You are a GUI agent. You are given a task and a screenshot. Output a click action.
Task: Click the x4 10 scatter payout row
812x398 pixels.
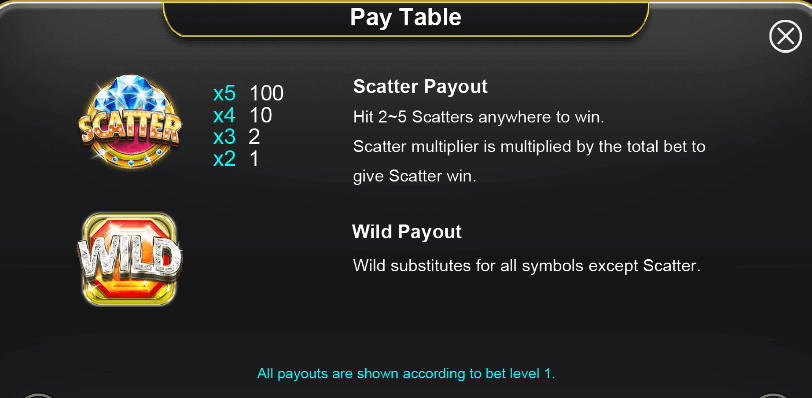click(x=242, y=115)
